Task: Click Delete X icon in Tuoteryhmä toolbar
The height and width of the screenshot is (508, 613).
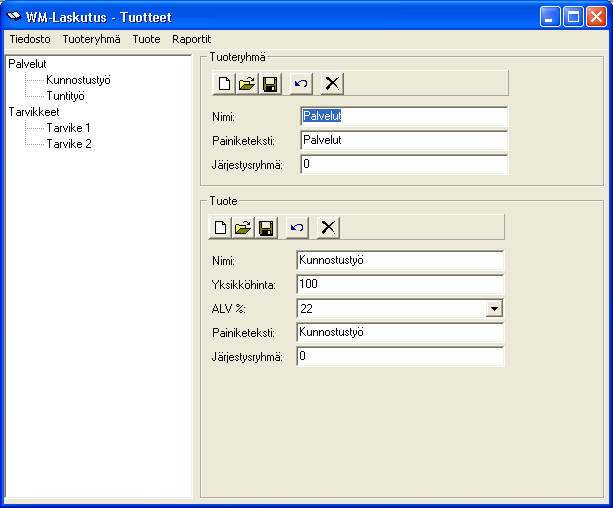Action: pos(332,83)
